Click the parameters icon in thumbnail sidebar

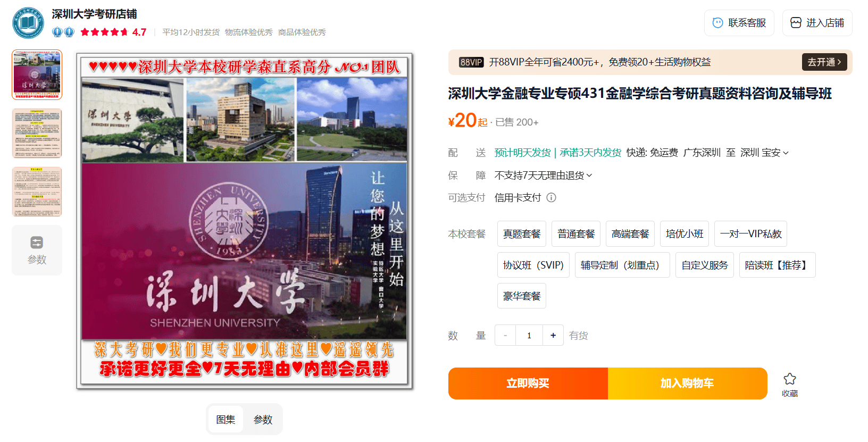[37, 243]
